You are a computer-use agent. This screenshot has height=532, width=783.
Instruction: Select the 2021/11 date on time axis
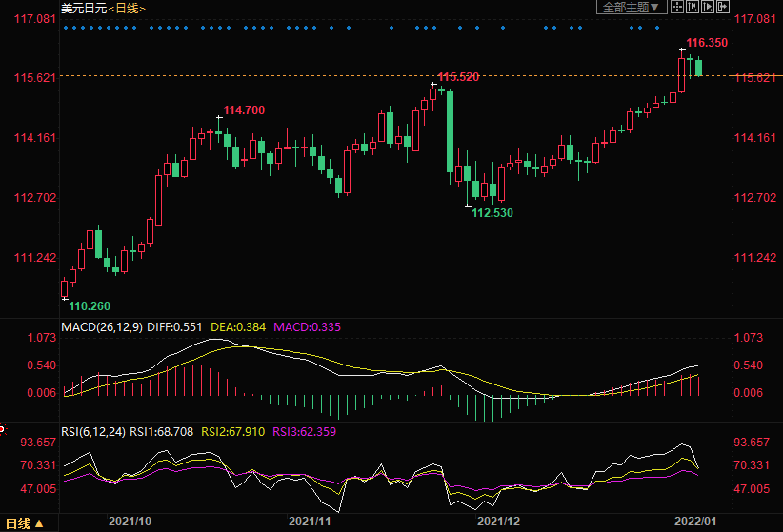[x=312, y=522]
